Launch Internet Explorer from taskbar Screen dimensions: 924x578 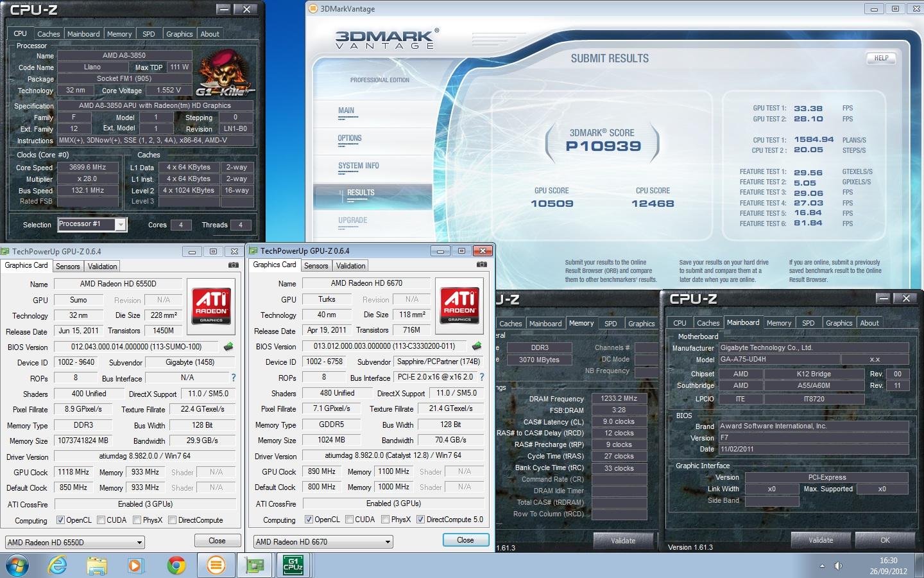[x=58, y=566]
